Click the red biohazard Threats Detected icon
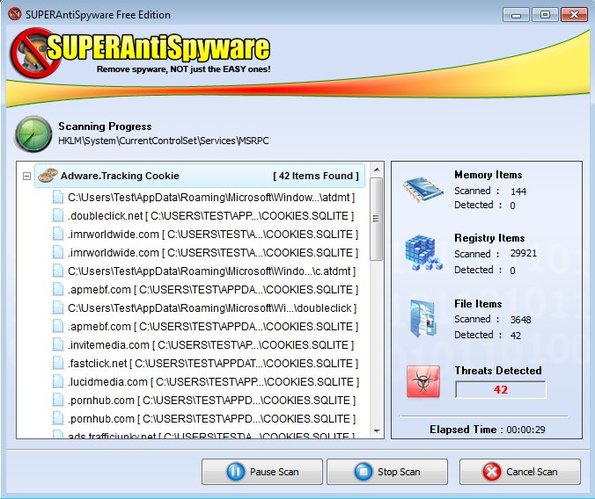 click(x=423, y=381)
